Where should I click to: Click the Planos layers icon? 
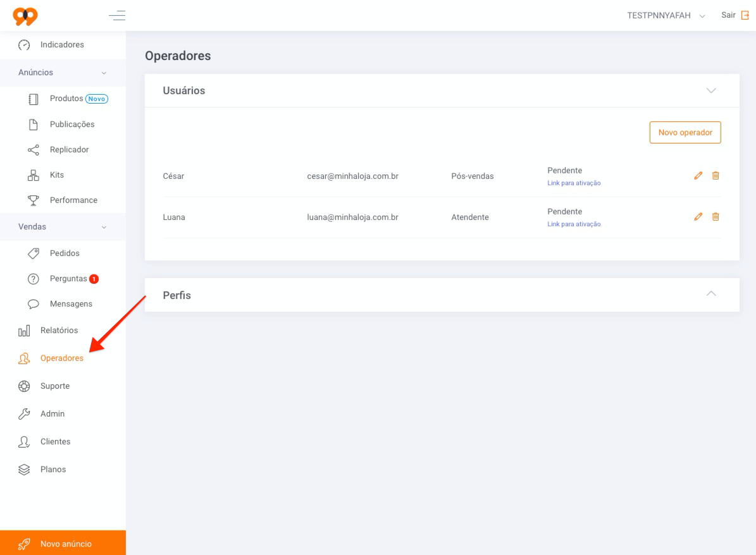click(24, 470)
